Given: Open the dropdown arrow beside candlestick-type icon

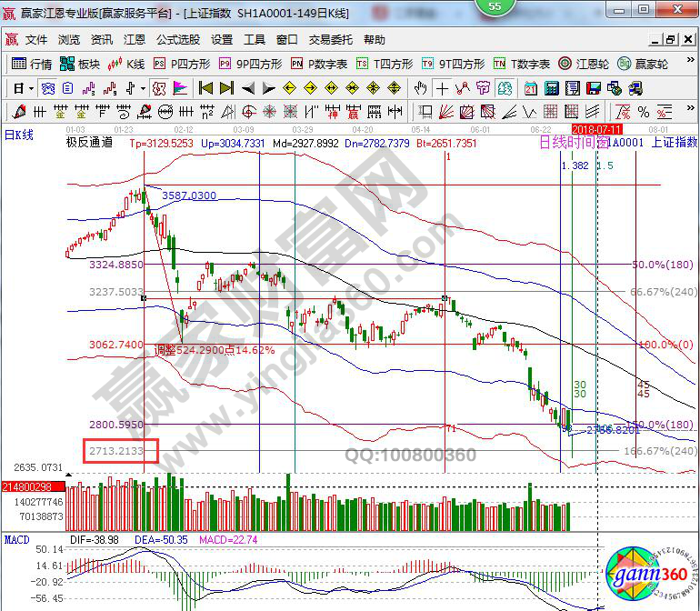Looking at the screenshot, I should [x=143, y=88].
